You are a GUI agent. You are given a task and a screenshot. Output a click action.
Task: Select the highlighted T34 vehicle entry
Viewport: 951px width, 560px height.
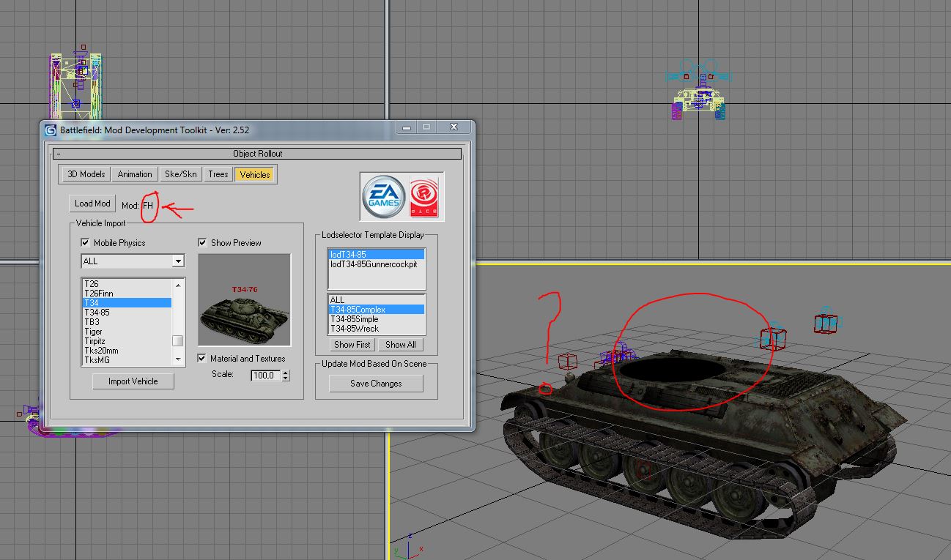coord(127,302)
